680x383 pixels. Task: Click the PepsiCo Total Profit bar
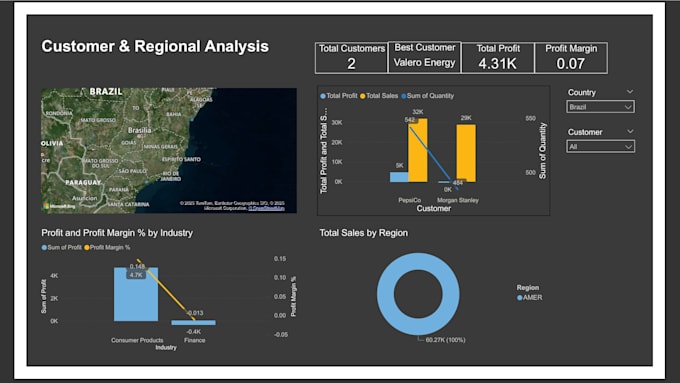click(x=399, y=177)
